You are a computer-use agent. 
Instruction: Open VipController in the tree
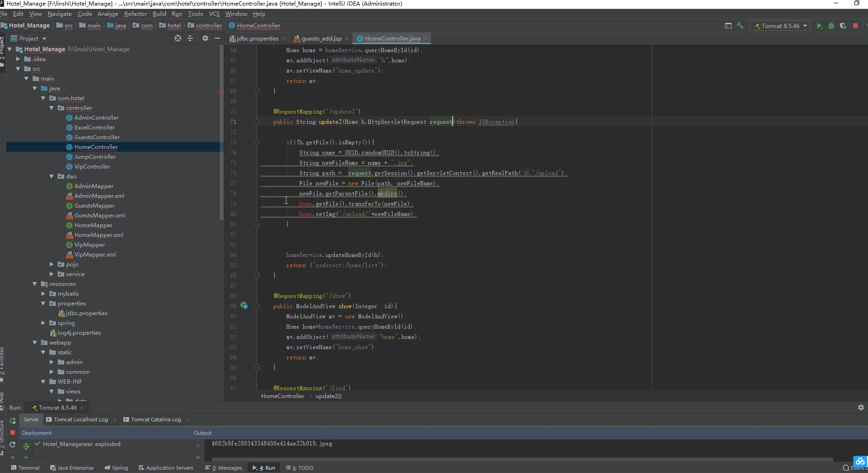point(92,167)
